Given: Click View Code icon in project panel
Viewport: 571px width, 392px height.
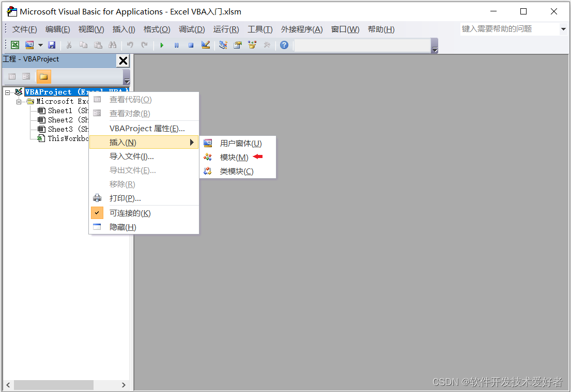Looking at the screenshot, I should coord(12,76).
